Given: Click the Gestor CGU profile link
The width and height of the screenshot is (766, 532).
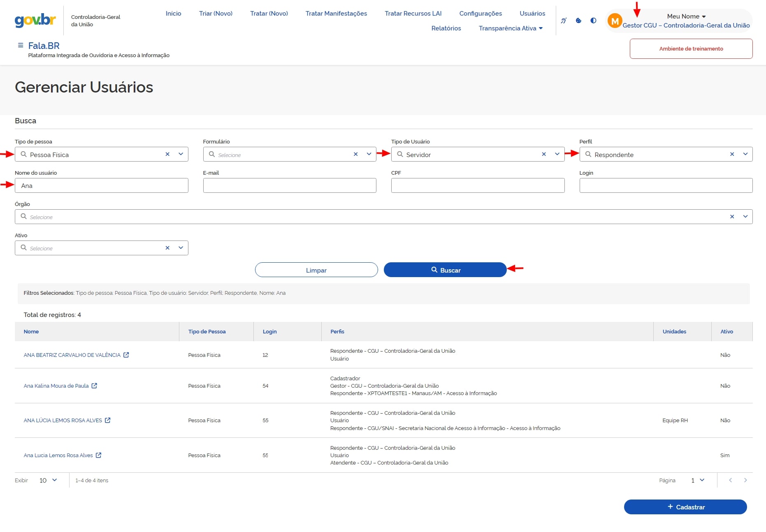Looking at the screenshot, I should pyautogui.click(x=686, y=25).
